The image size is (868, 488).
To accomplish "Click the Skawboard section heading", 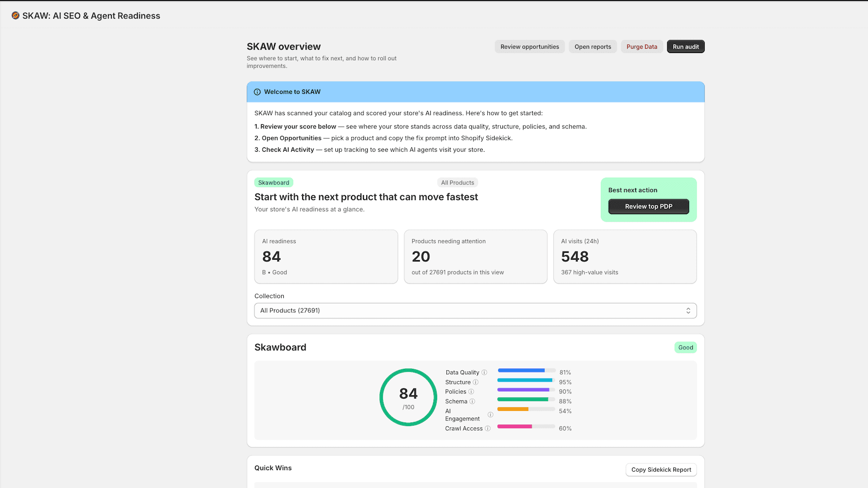I will click(x=280, y=348).
